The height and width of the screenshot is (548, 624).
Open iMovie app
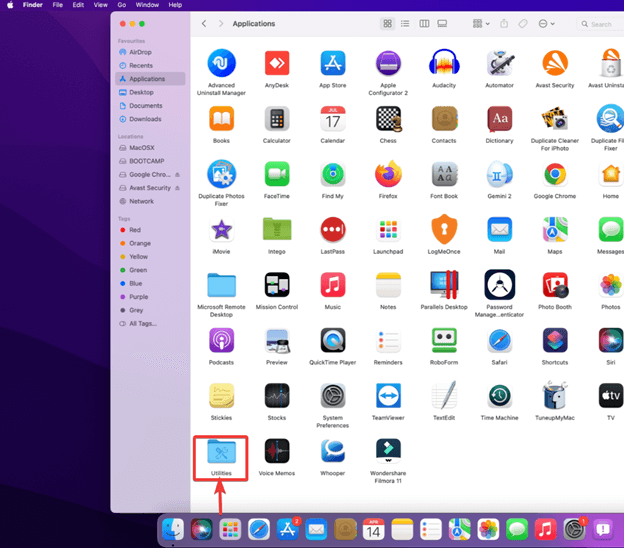(221, 230)
